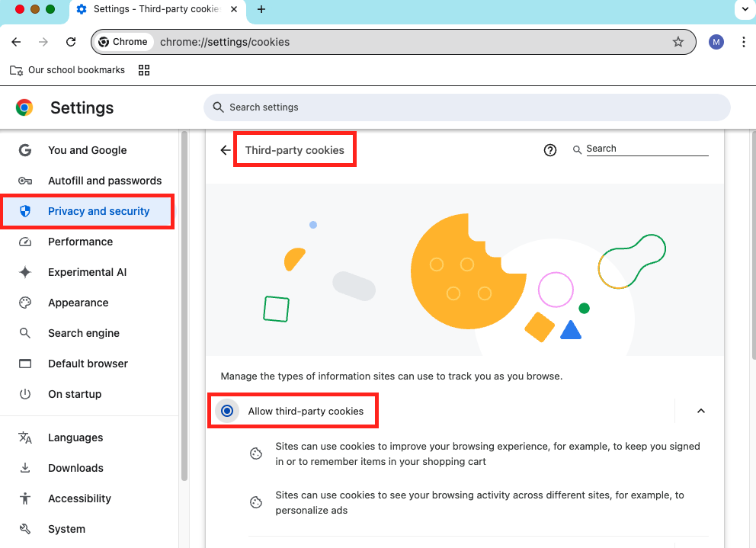Select the Settings - Third-party cookies tab

pyautogui.click(x=158, y=11)
